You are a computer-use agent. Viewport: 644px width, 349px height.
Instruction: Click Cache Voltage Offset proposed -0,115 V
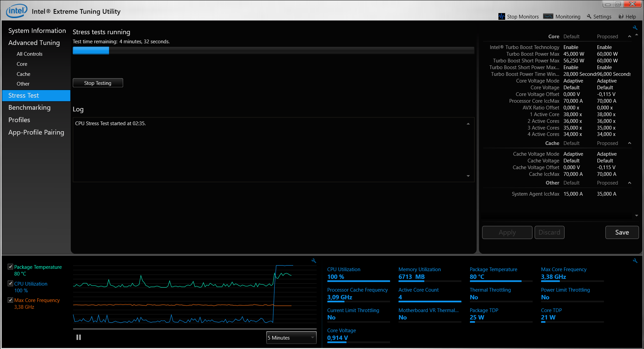point(606,167)
